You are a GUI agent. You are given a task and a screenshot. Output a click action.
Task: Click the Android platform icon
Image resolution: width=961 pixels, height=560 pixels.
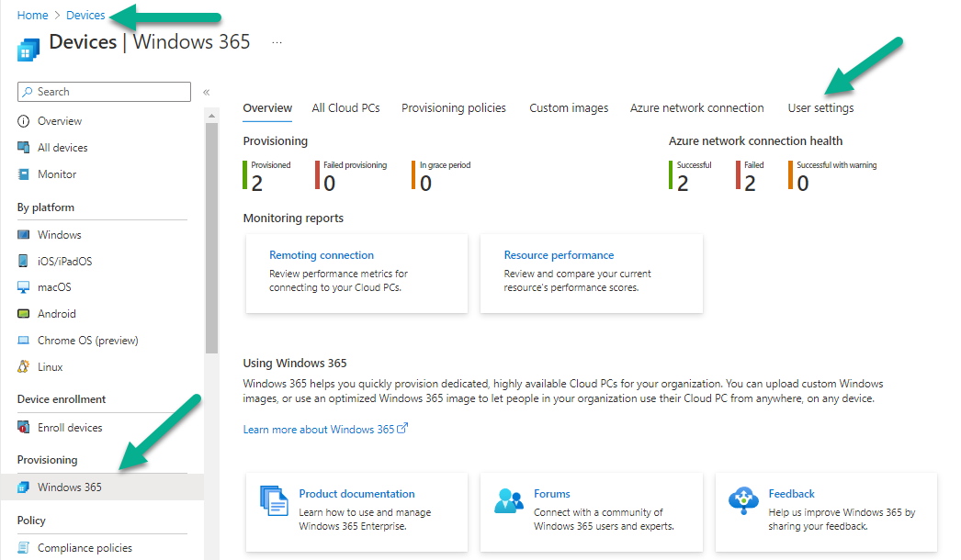coord(23,314)
